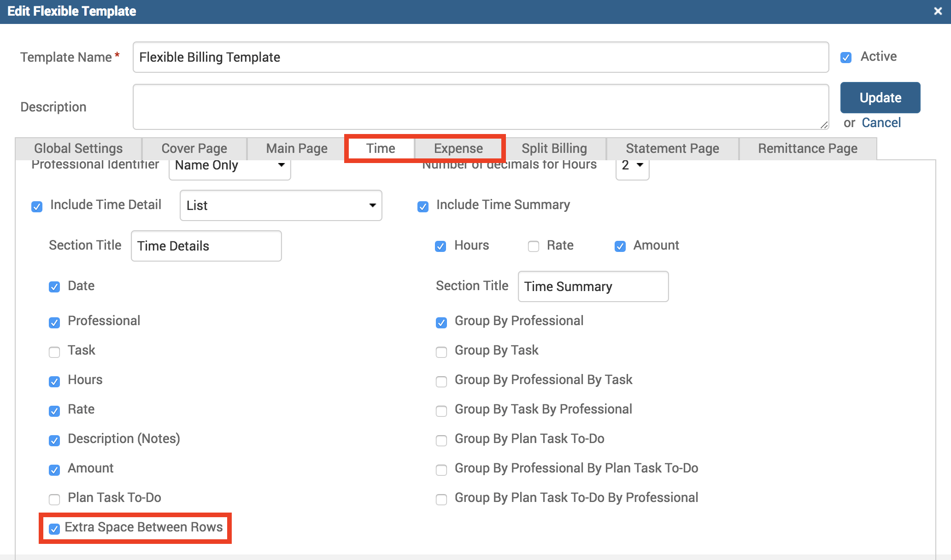Enable the Task column checkbox

tap(54, 352)
